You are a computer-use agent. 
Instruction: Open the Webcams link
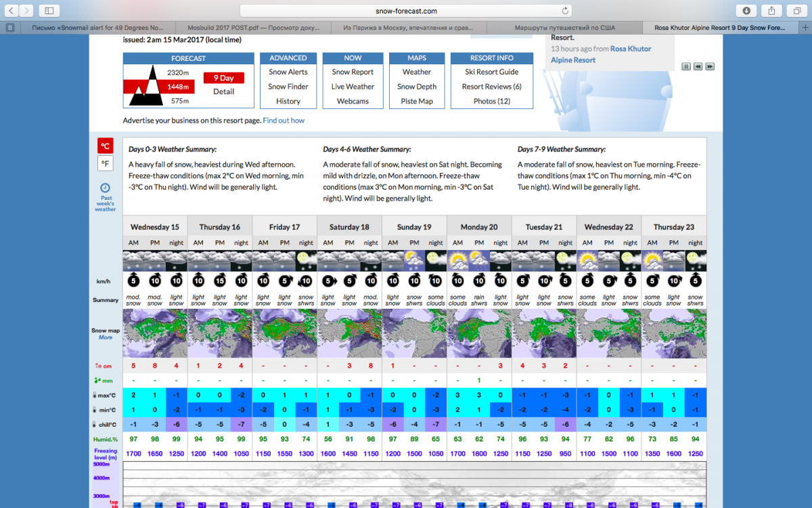[x=353, y=102]
